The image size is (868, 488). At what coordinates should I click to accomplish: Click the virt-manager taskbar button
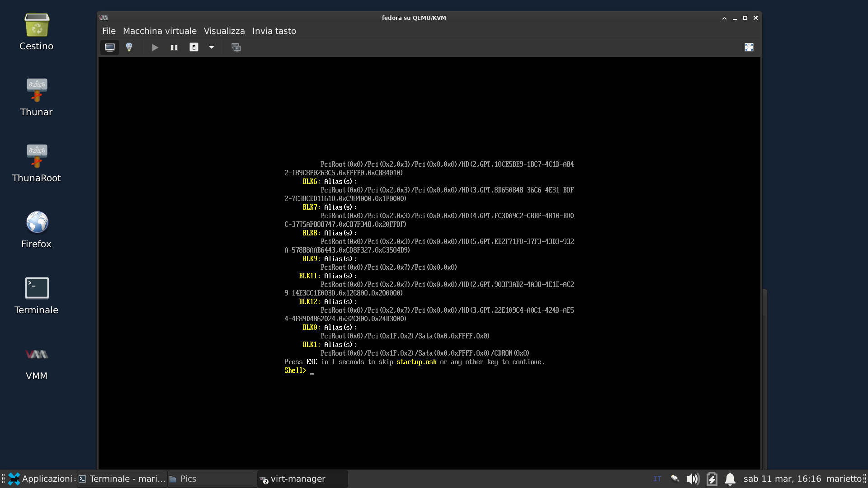pos(303,479)
